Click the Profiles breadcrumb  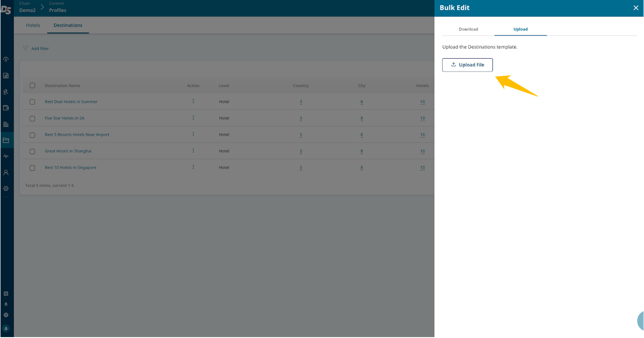[58, 10]
